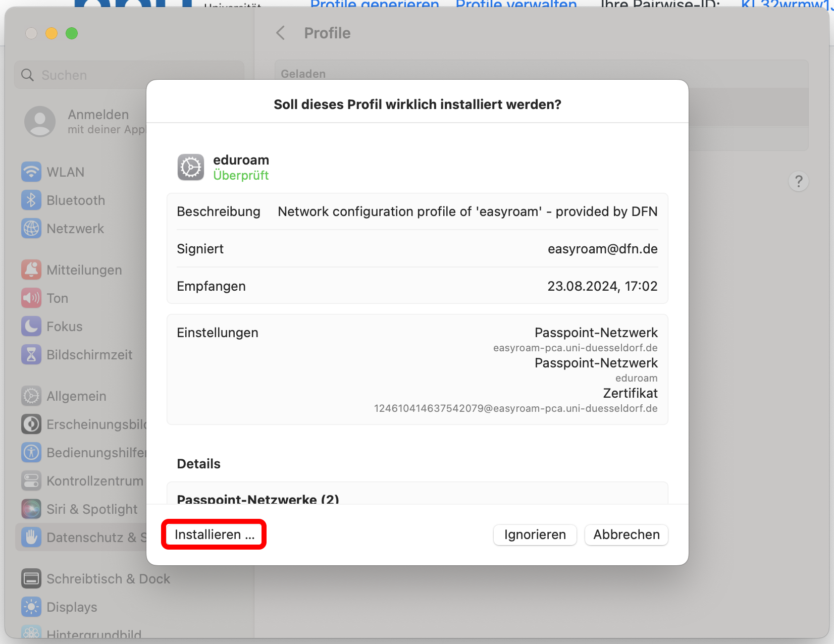Open Bedienungshilfen accessibility icon
Screen dimensions: 834x644
(31, 453)
